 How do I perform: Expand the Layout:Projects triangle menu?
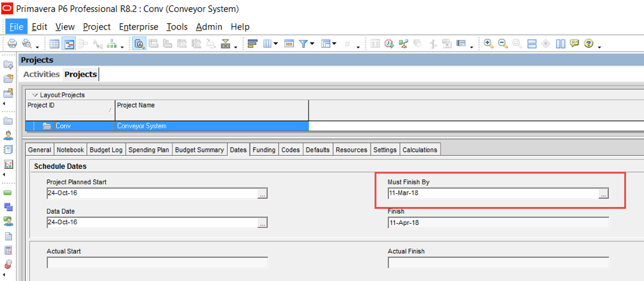click(34, 95)
